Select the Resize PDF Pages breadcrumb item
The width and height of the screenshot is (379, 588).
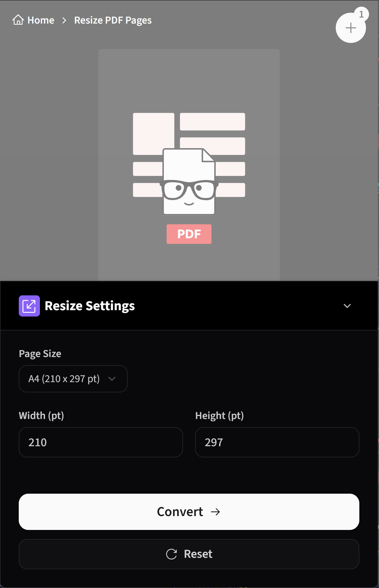[x=113, y=20]
